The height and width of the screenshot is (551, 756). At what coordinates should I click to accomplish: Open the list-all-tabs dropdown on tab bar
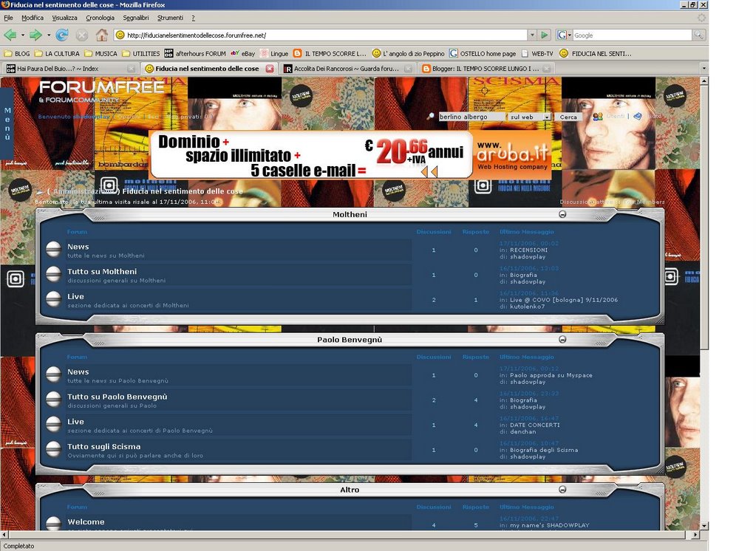pos(704,69)
